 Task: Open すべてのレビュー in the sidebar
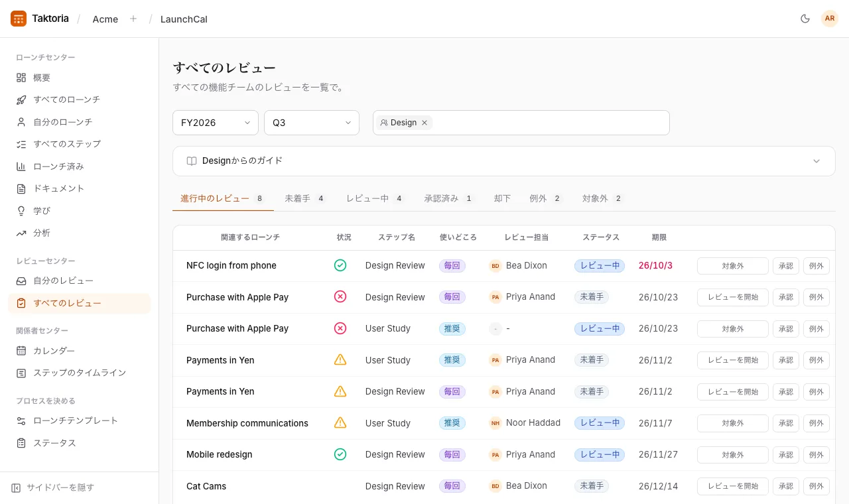pyautogui.click(x=80, y=303)
